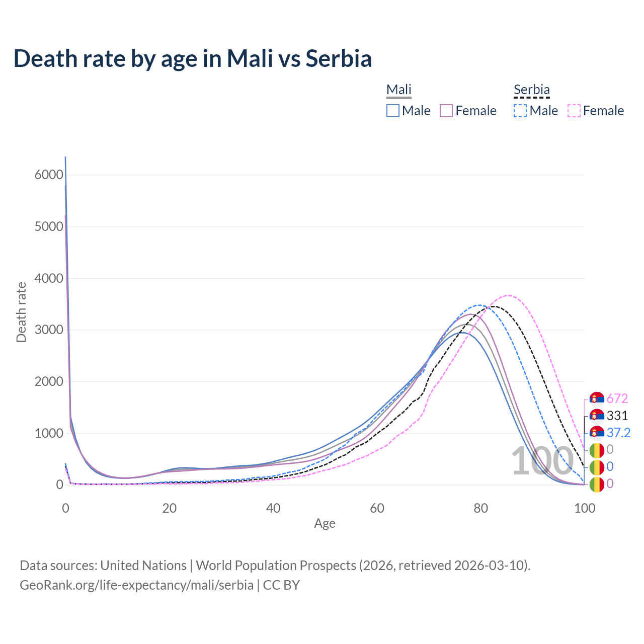Click the Mali flag beside the gray 0
Image resolution: width=644 pixels, height=644 pixels.
[597, 450]
